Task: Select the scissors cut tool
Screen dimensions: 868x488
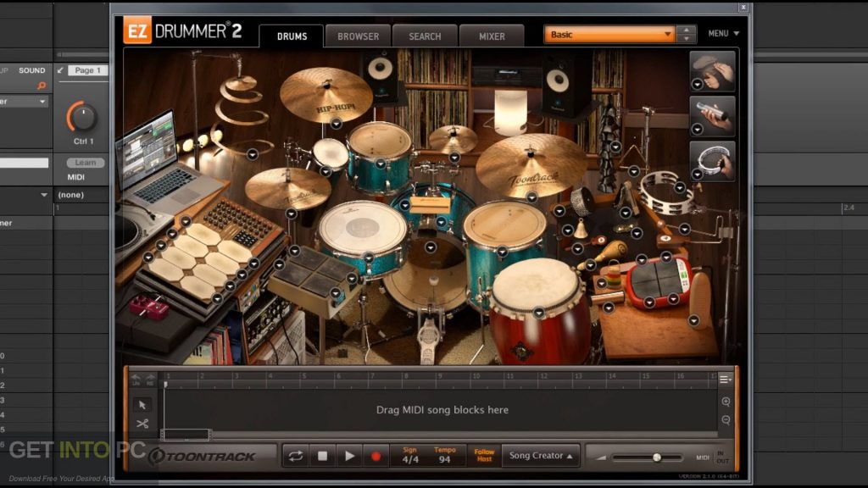Action: point(142,424)
